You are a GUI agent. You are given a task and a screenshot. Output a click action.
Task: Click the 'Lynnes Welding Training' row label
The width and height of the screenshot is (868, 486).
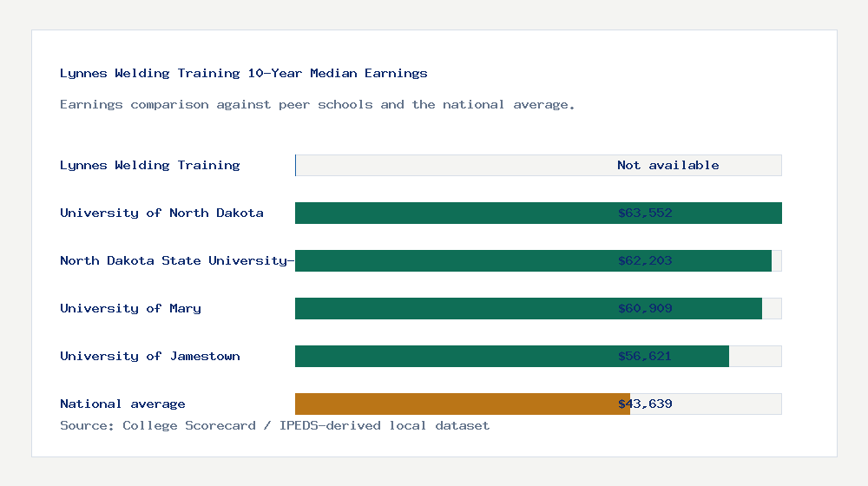coord(150,166)
